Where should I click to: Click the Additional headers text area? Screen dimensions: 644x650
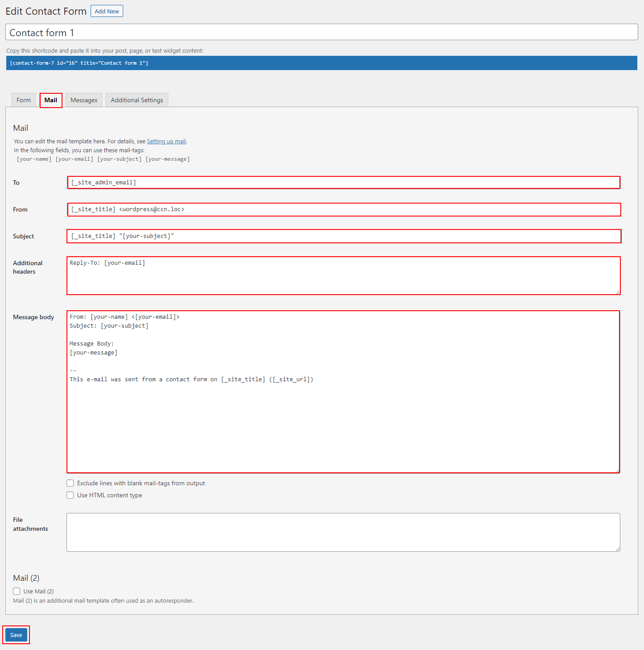tap(343, 275)
